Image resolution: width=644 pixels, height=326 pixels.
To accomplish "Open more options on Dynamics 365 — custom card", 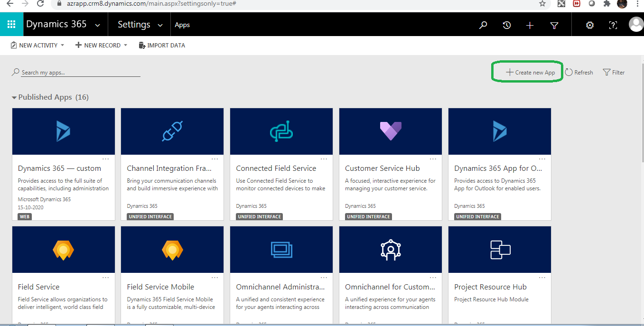I will pos(106,159).
